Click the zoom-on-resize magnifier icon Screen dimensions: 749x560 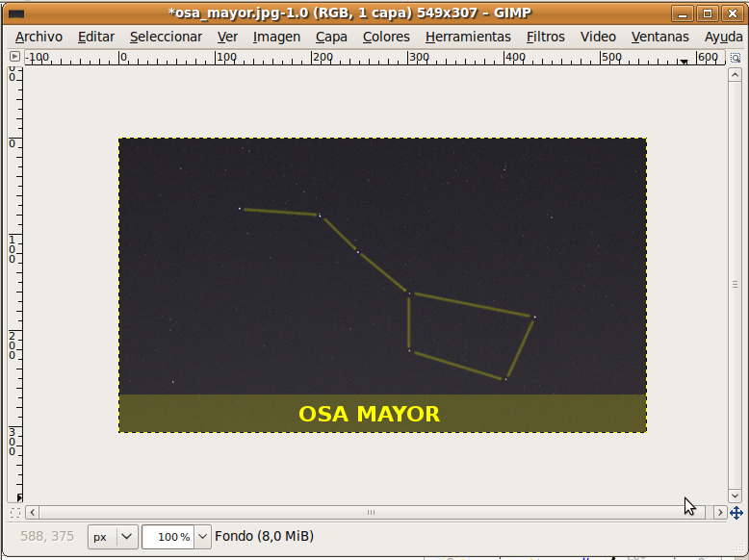(736, 57)
